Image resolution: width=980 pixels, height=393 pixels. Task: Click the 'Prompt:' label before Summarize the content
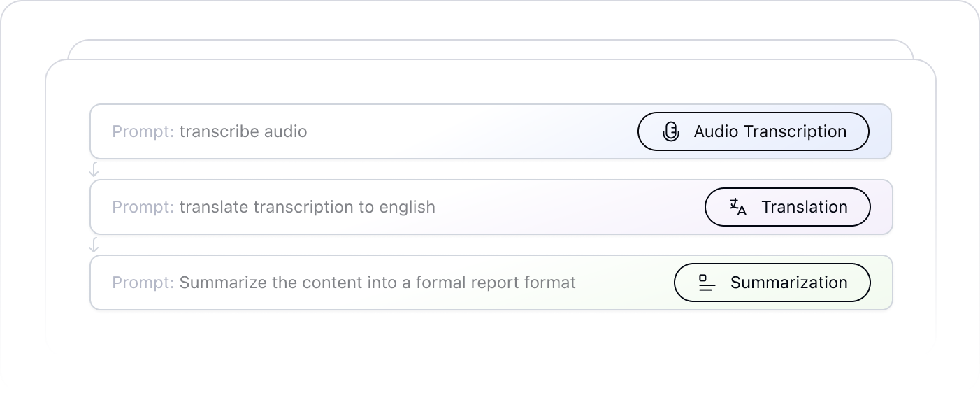(x=143, y=283)
